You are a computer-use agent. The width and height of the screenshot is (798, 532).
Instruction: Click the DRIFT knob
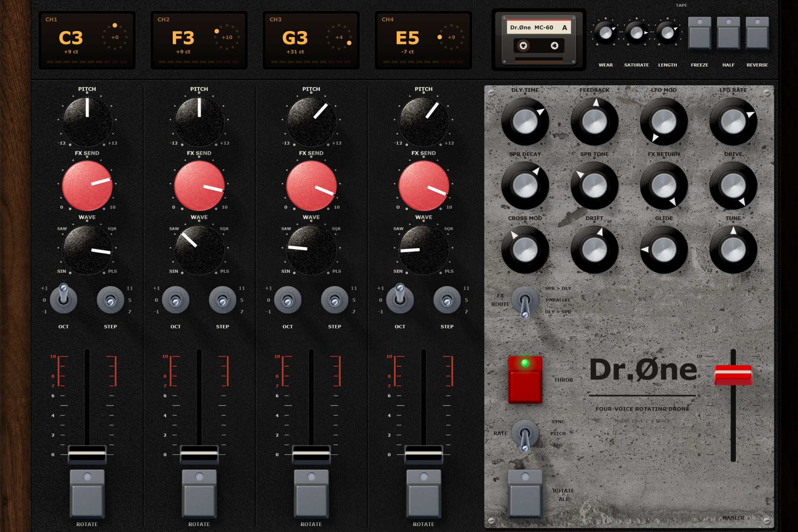pos(595,250)
